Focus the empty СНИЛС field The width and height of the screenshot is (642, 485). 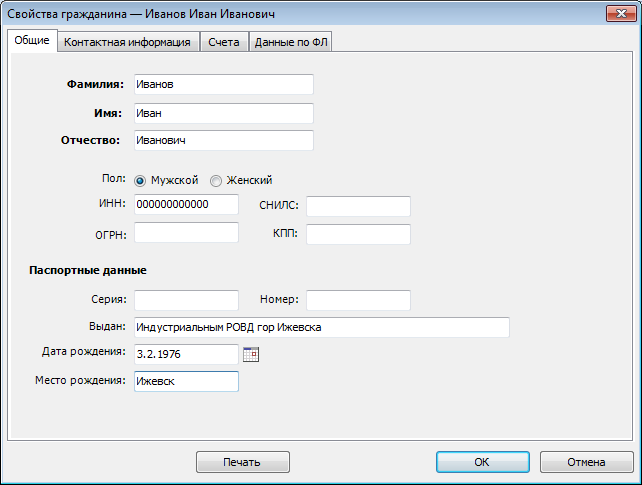[358, 206]
